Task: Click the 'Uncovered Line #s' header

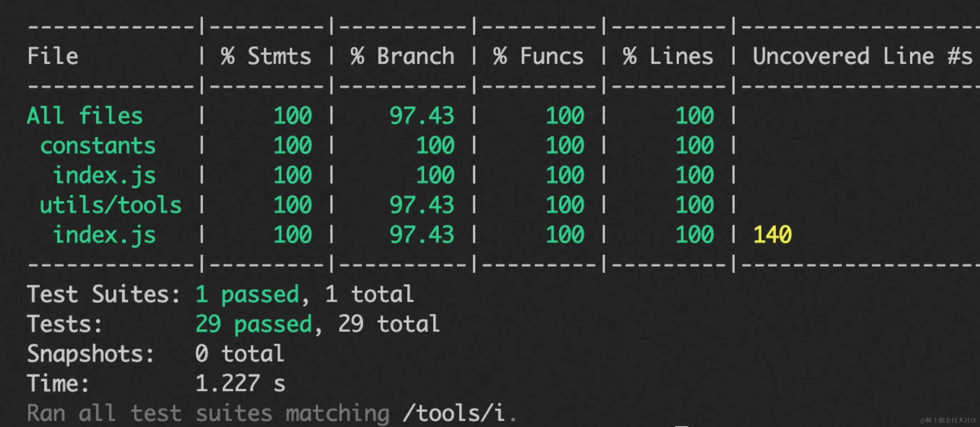Action: tap(862, 56)
